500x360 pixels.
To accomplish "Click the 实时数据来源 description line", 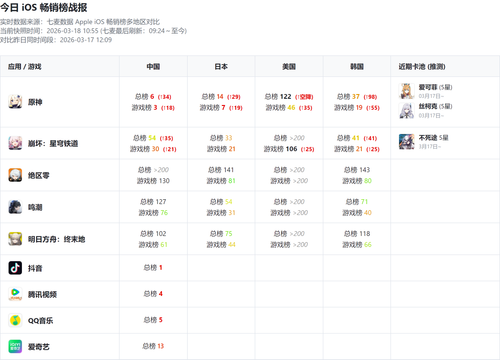I will click(x=80, y=22).
